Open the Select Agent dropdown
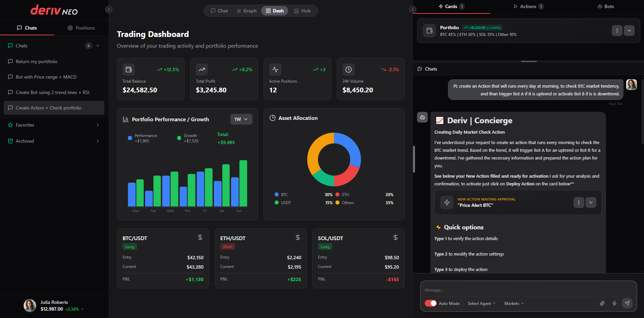This screenshot has width=644, height=318. pos(481,303)
